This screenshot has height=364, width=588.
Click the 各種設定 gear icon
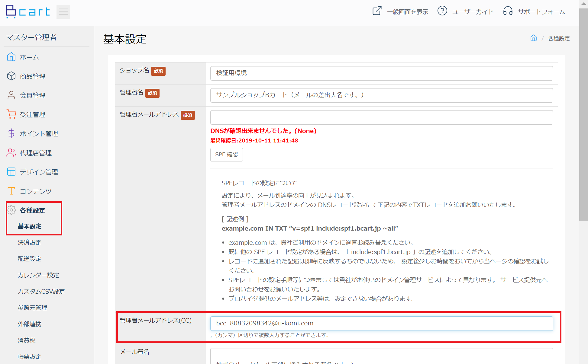tap(11, 210)
